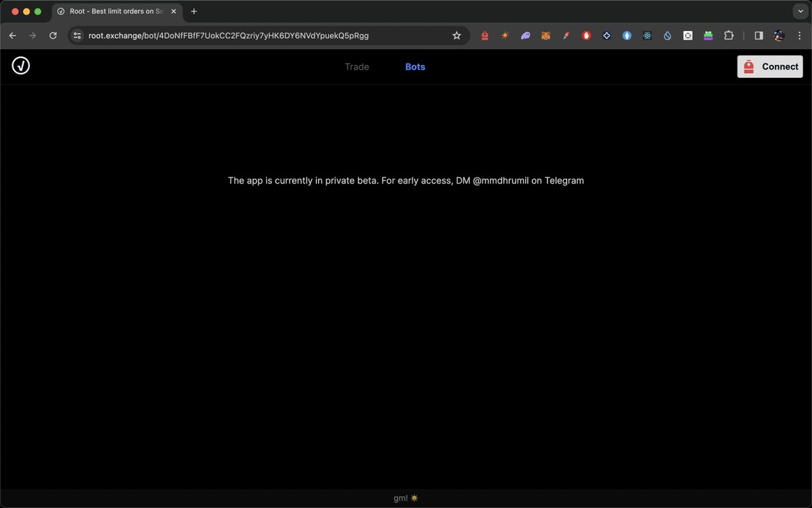Maximize the window with the green button
Viewport: 812px width, 508px height.
(38, 12)
